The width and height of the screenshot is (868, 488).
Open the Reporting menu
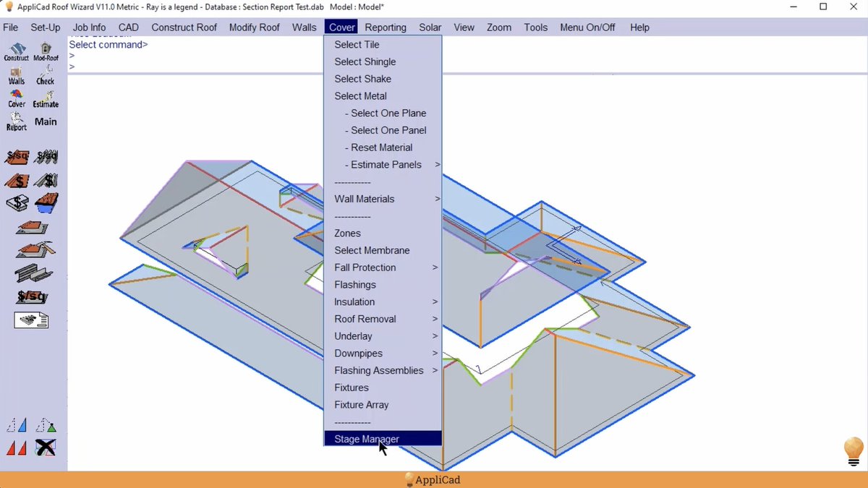click(386, 27)
